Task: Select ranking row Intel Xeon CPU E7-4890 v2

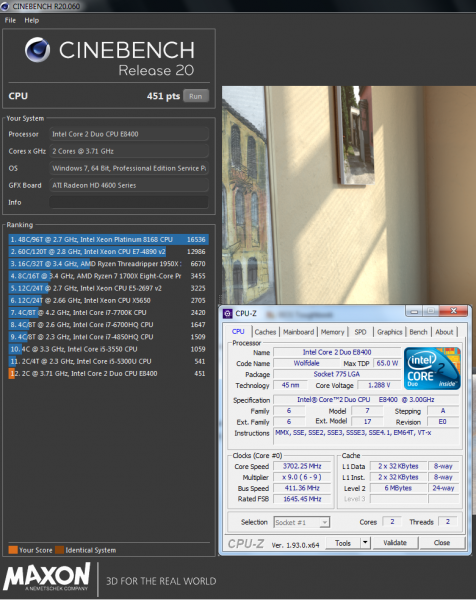Action: [x=108, y=252]
